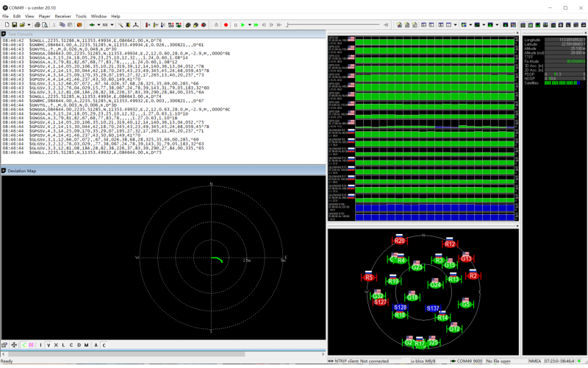Open the Packet Console view icon

[x=399, y=25]
